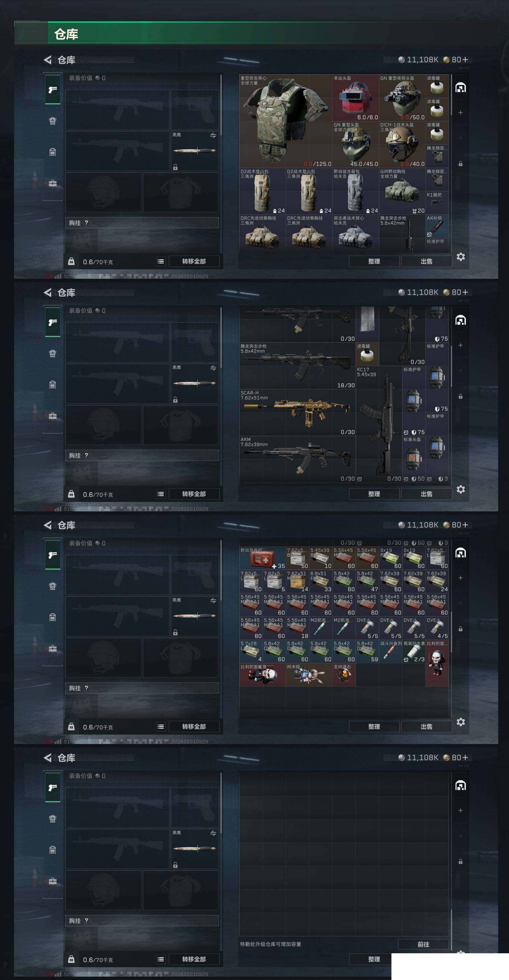The height and width of the screenshot is (980, 509).
Task: Open the medical case tab in the sidebar of the empty-grid panel
Action: [52, 881]
